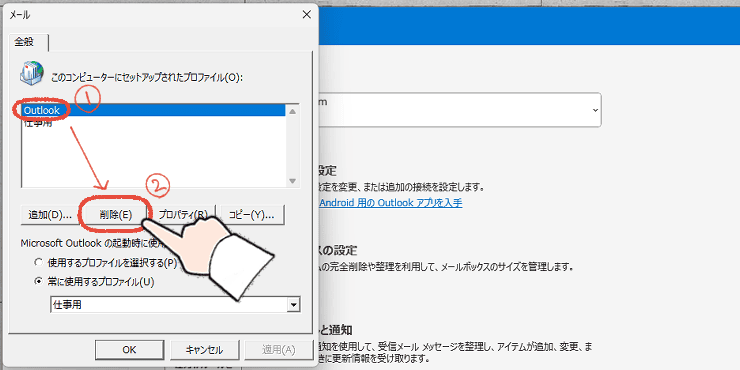Click the コピー(Y)... button
740x370 pixels.
252,215
